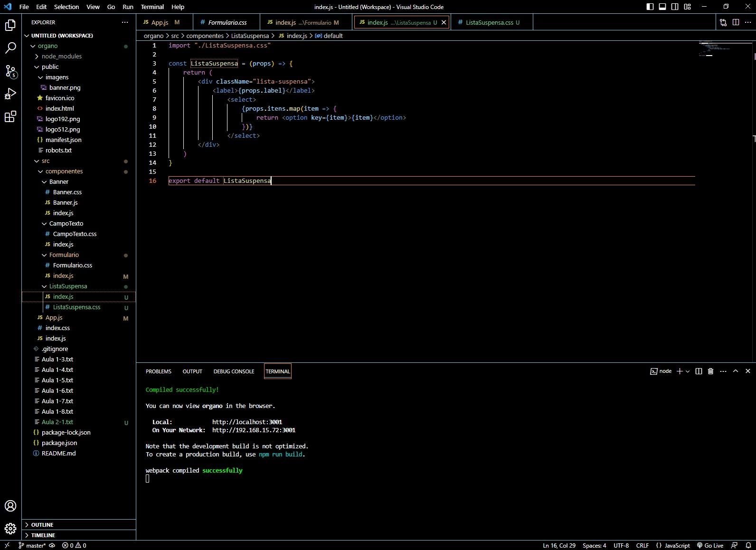Open the Manage gear icon
Image resolution: width=756 pixels, height=550 pixels.
pos(10,528)
